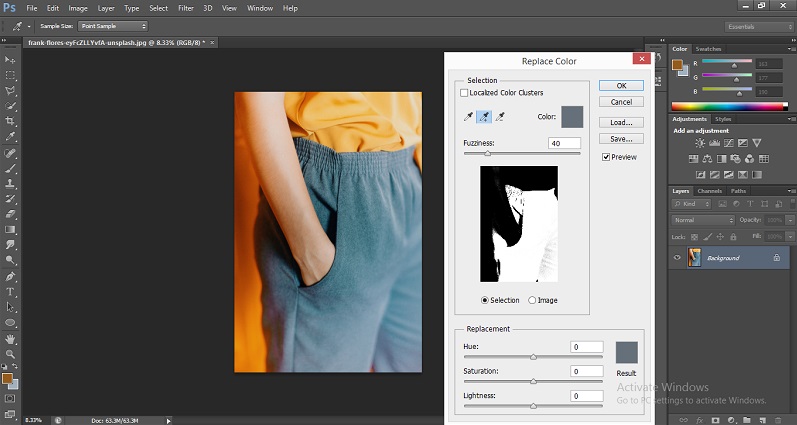Select the Selection radio button
797x425 pixels.
[484, 300]
